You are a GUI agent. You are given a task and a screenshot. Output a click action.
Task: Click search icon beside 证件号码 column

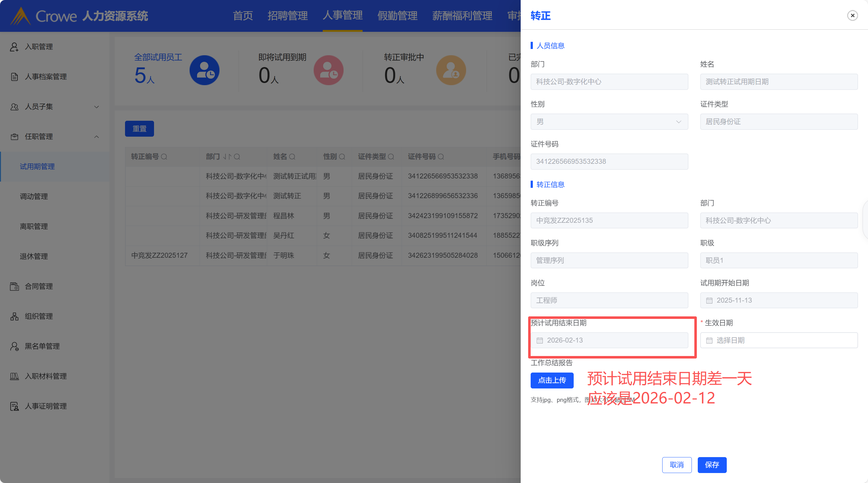(441, 157)
